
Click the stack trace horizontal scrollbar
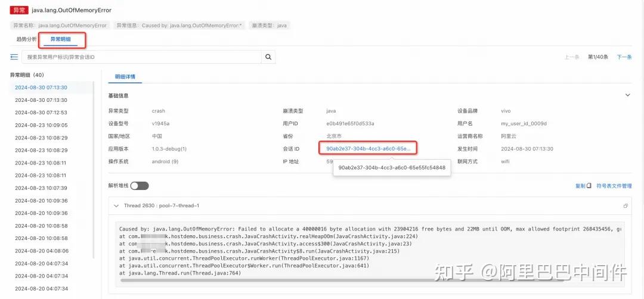click(341, 281)
